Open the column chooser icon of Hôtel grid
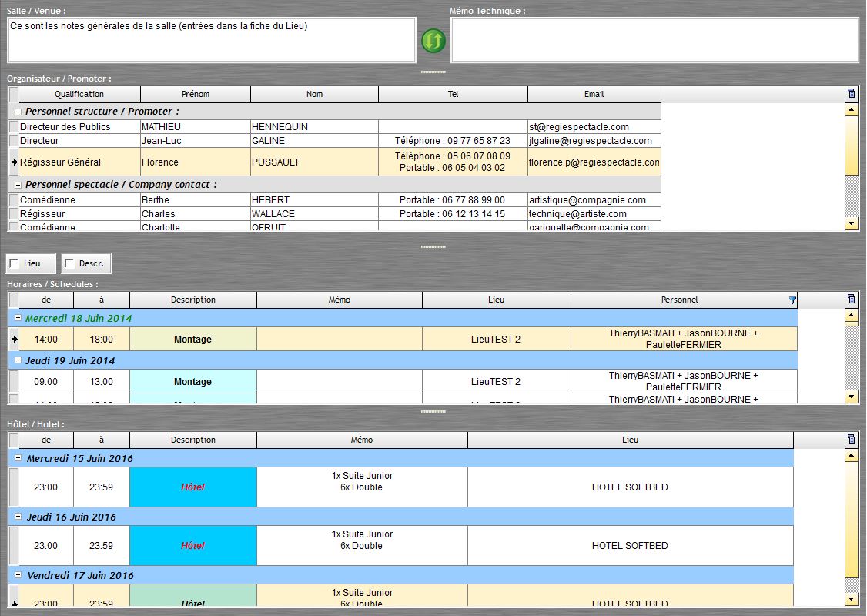 (851, 440)
